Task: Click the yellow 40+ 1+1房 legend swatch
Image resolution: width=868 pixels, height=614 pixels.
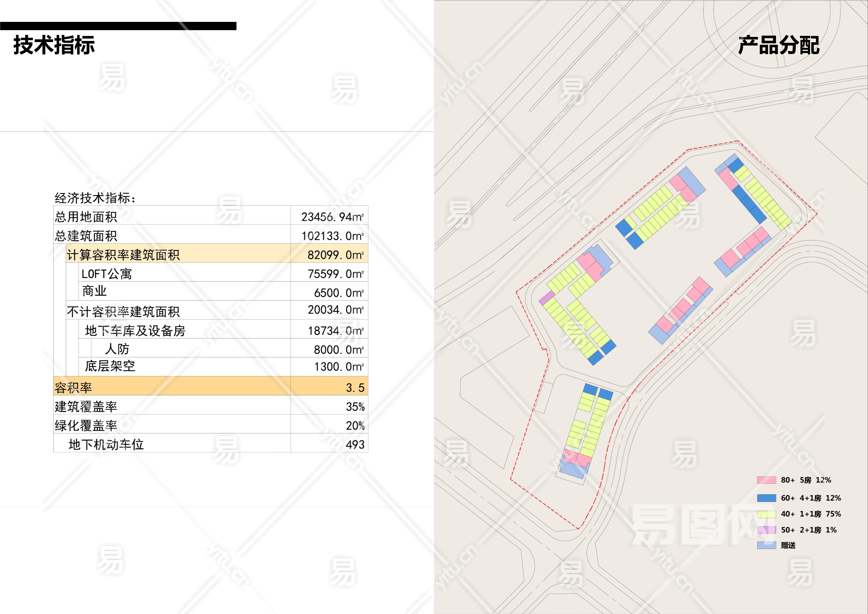Action: pyautogui.click(x=766, y=514)
